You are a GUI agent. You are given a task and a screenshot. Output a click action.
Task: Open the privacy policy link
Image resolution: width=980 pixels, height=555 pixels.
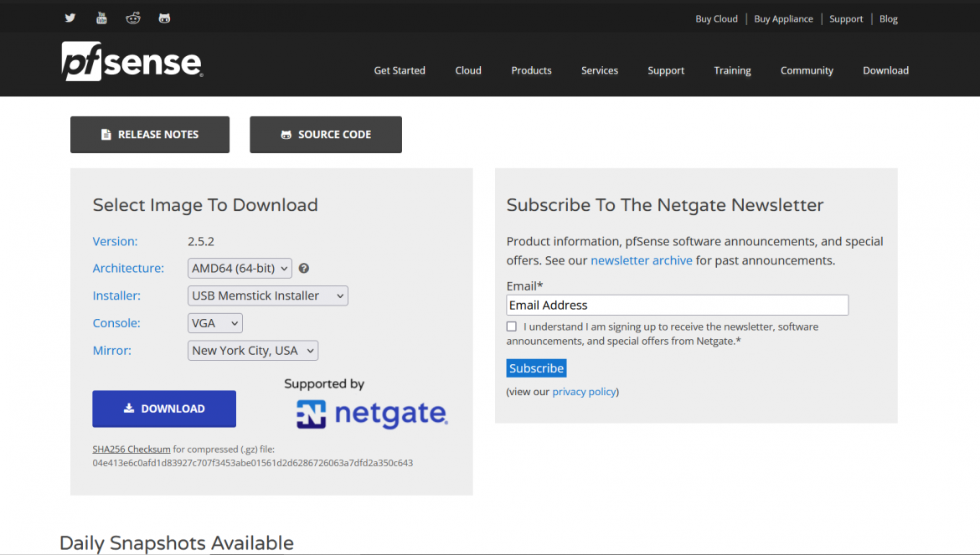(x=584, y=392)
